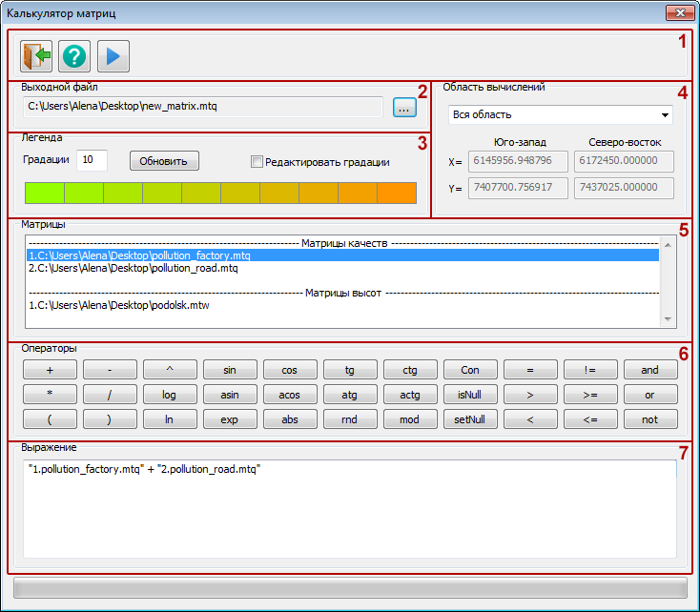Insert the logical and operator
The height and width of the screenshot is (612, 700).
[649, 370]
